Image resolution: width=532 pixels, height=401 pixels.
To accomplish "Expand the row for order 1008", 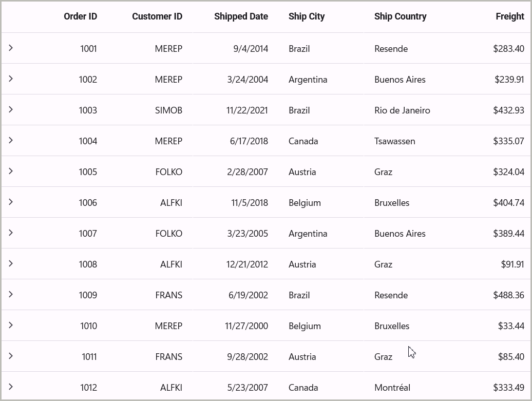I will coord(11,263).
